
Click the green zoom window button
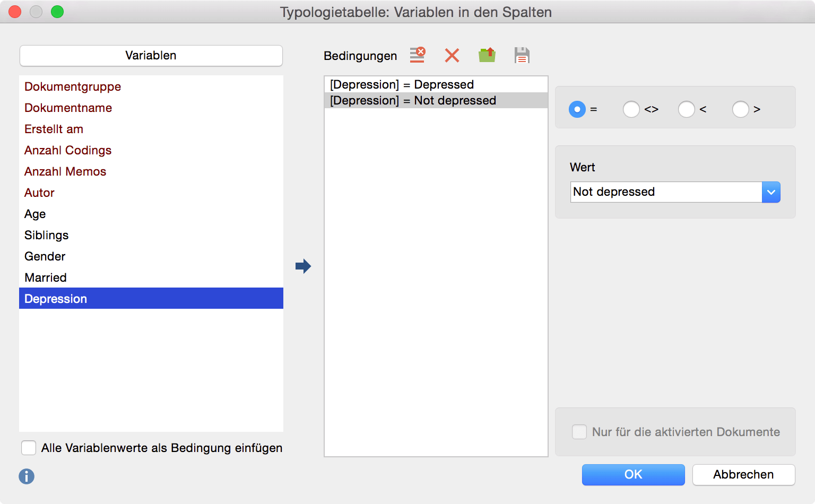pos(57,12)
